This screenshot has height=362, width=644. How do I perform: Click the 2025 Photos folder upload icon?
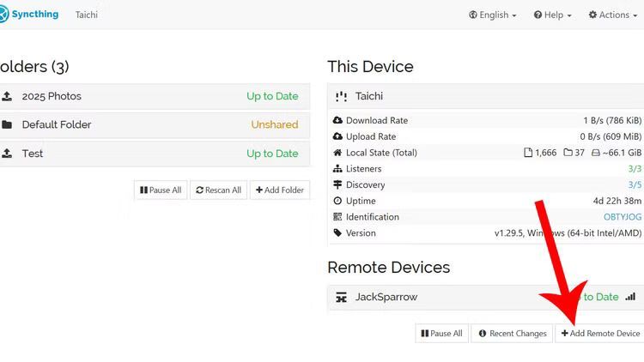[7, 96]
